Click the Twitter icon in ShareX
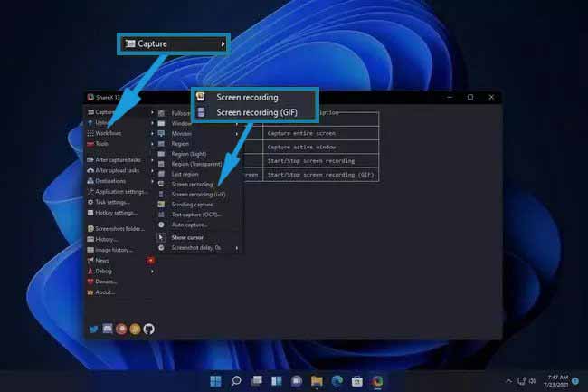The image size is (588, 392). click(92, 330)
